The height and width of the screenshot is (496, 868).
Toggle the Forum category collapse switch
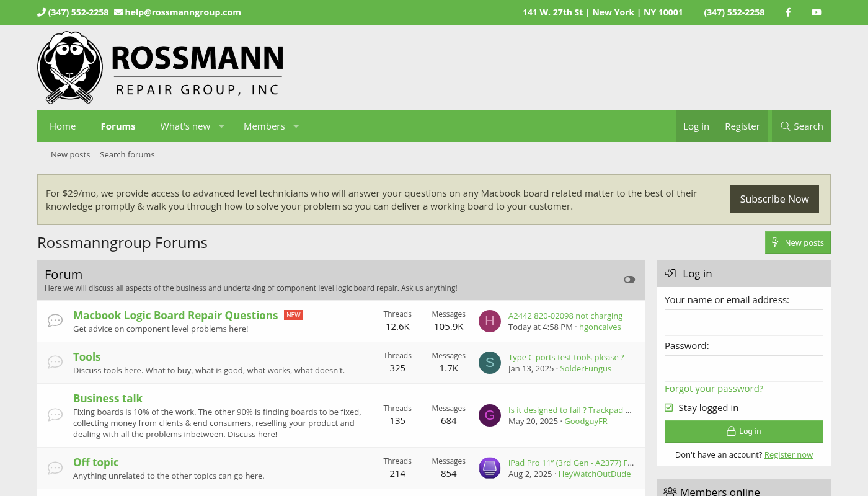(x=629, y=280)
